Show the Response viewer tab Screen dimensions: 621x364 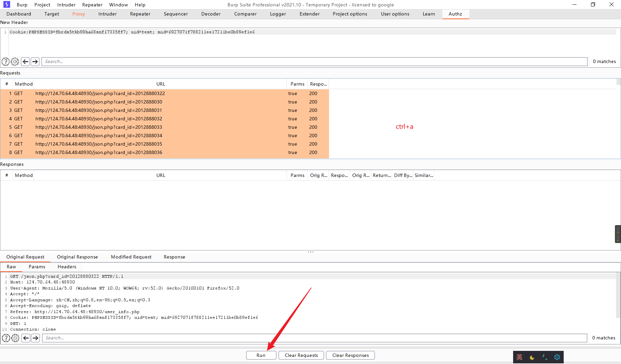tap(175, 257)
